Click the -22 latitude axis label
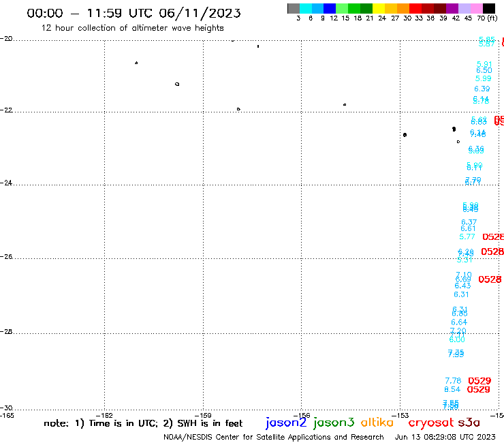 6,110
